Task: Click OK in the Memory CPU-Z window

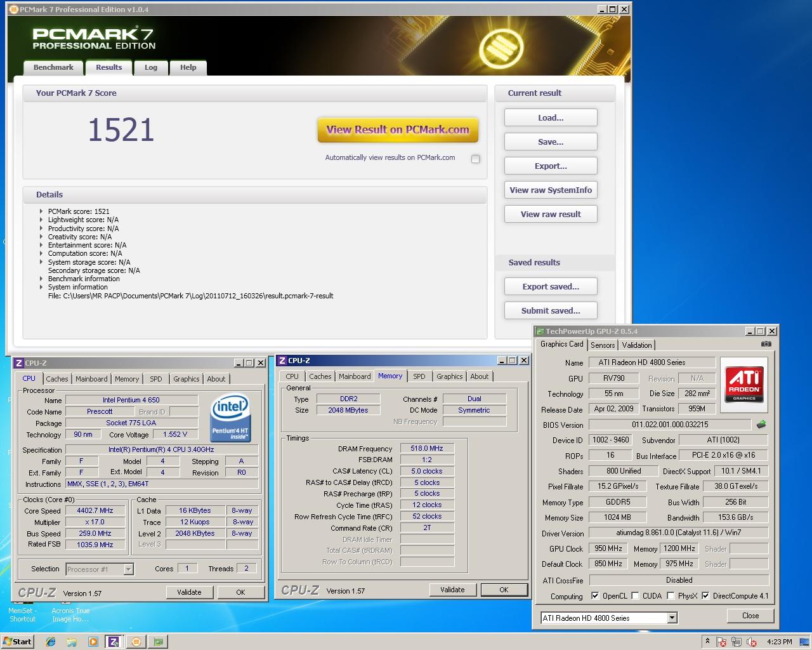Action: coord(504,590)
